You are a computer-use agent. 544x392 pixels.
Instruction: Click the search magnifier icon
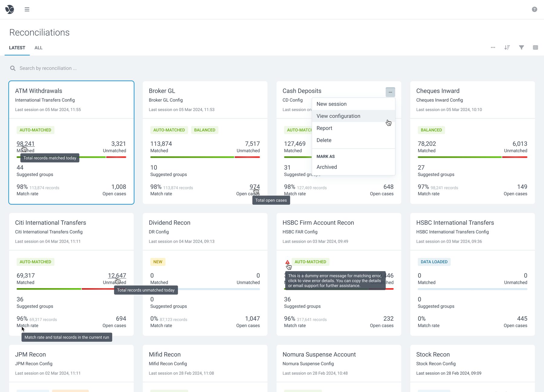point(13,68)
